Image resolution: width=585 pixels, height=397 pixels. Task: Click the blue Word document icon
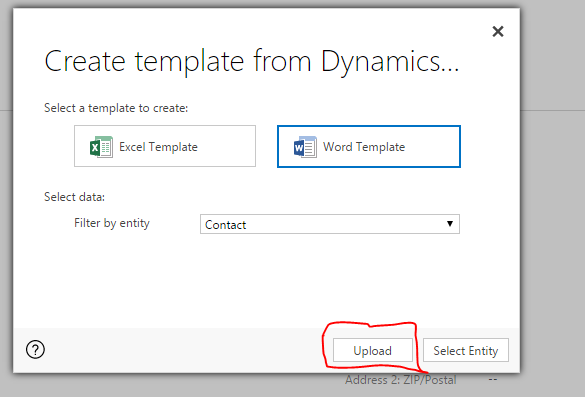pos(305,147)
